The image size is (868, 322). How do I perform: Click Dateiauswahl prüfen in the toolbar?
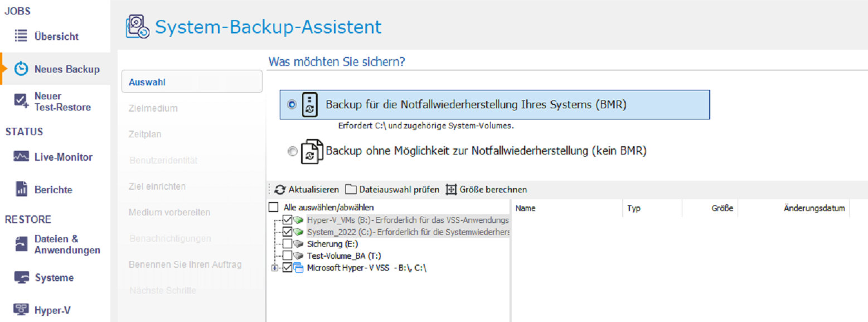pyautogui.click(x=392, y=190)
